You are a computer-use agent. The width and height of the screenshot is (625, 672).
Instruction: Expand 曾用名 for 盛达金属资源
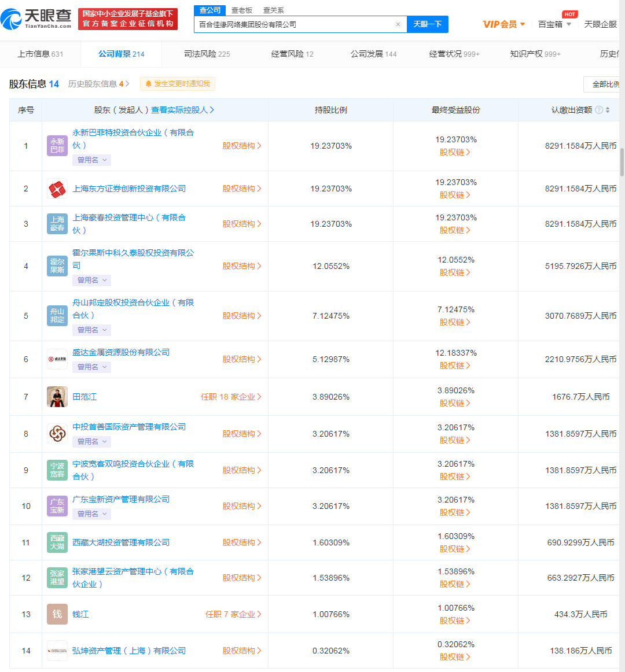(x=92, y=367)
